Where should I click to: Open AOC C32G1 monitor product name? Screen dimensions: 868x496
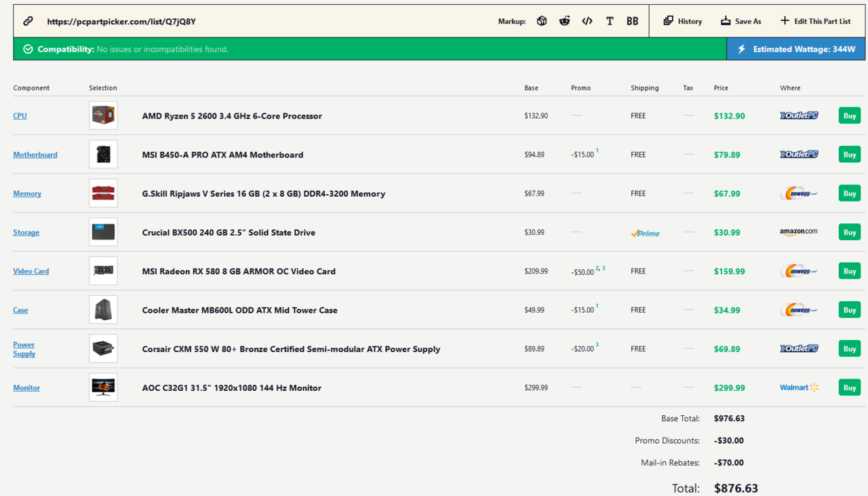point(231,388)
